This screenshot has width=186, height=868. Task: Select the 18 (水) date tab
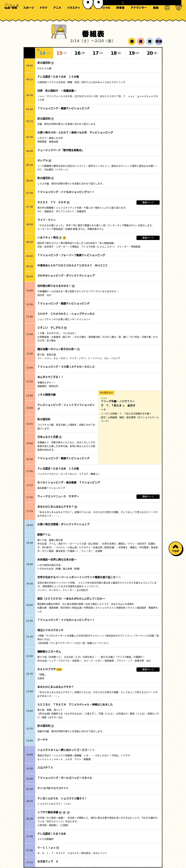tap(116, 53)
